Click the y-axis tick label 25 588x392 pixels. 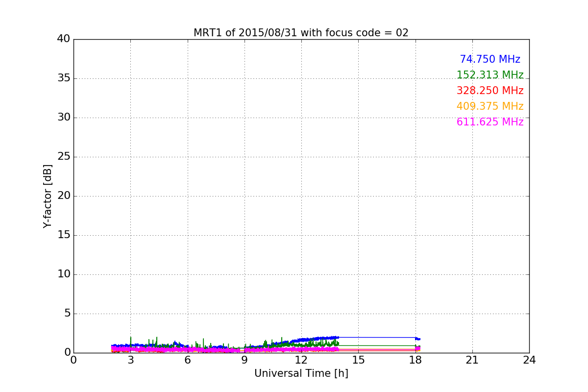(64, 157)
